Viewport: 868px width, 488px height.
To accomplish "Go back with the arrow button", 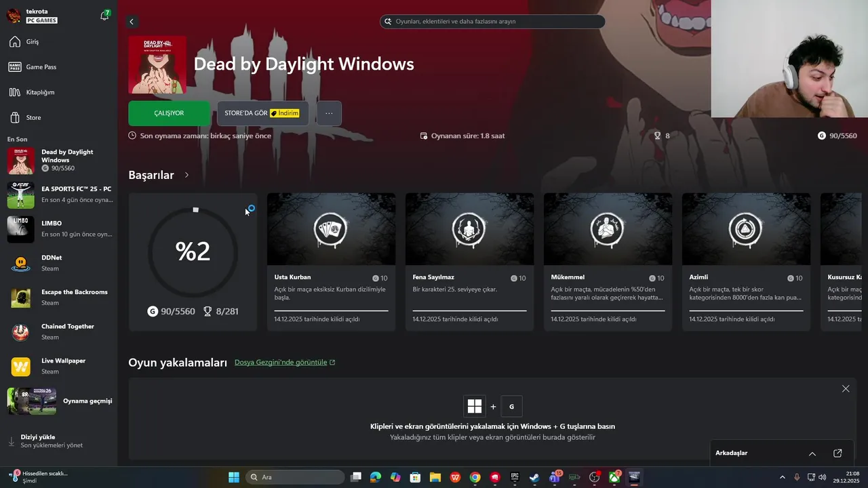I will (132, 22).
